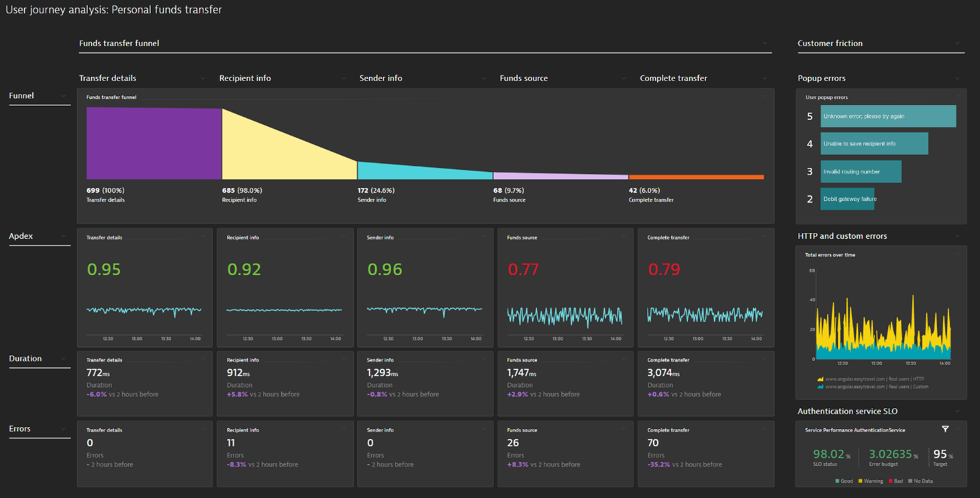Select Apdex in the left sidebar
This screenshot has height=498, width=980.
pyautogui.click(x=19, y=236)
